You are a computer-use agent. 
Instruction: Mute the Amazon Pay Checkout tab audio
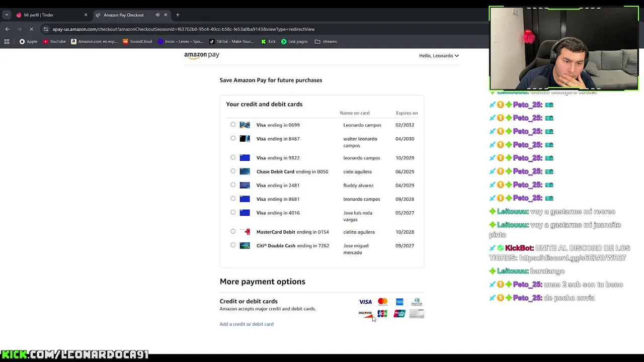pyautogui.click(x=157, y=15)
